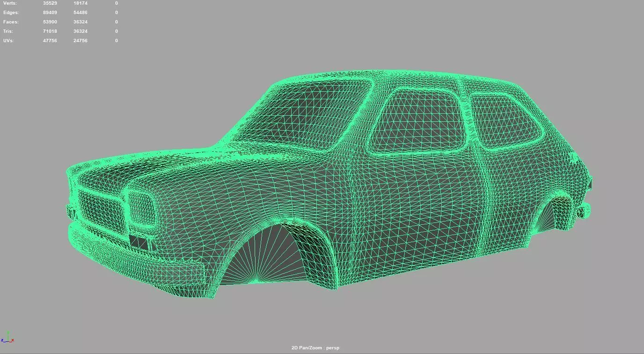
Task: Click the 36324 value in the Faces row
Action: [x=80, y=22]
